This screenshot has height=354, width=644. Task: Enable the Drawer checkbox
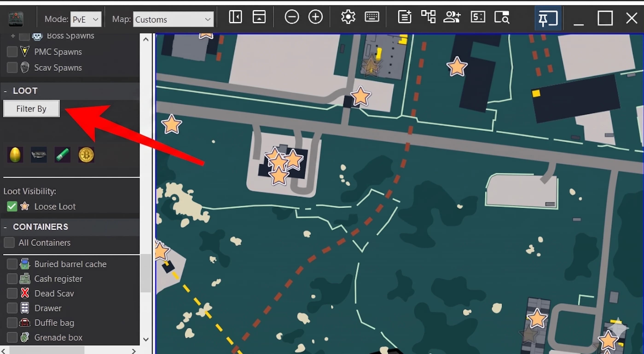pyautogui.click(x=12, y=308)
